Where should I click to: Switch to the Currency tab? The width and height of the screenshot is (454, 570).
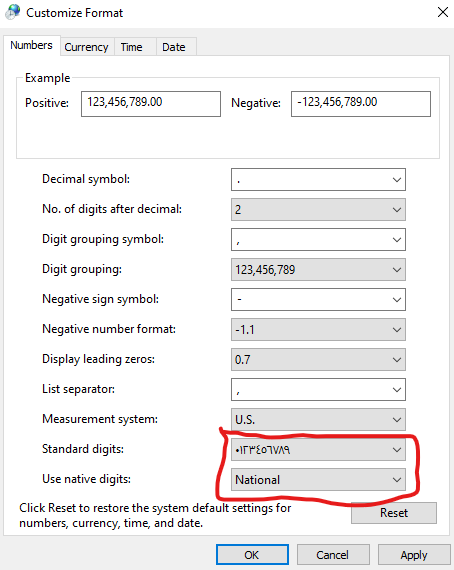[87, 47]
